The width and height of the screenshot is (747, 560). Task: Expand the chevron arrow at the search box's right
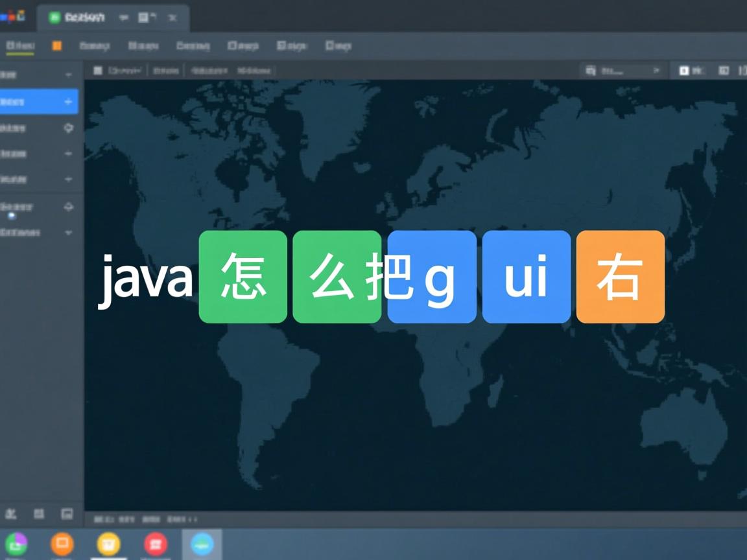tap(656, 71)
